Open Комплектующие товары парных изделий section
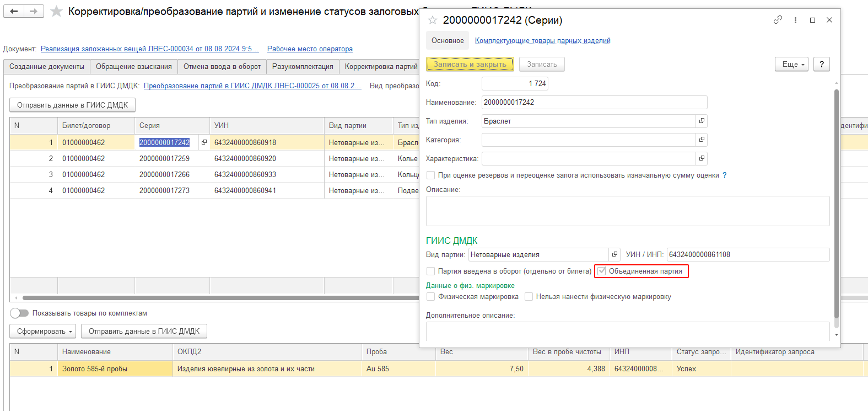The width and height of the screenshot is (868, 411). 543,40
